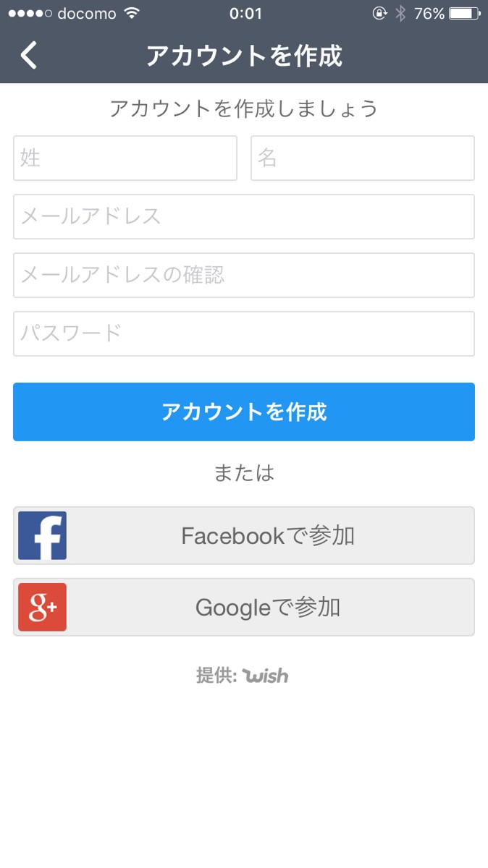This screenshot has height=868, width=488.
Task: Tap the rotation lock status icon
Action: coord(379,13)
